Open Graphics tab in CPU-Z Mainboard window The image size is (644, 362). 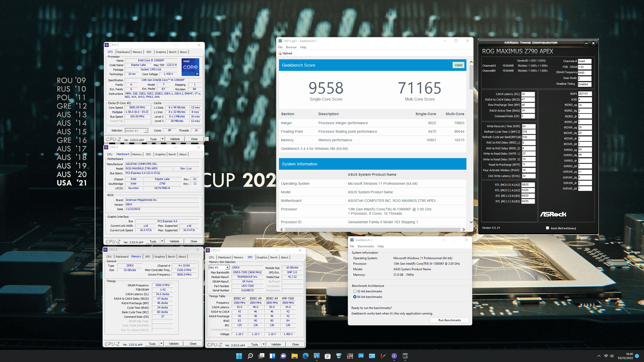click(160, 154)
